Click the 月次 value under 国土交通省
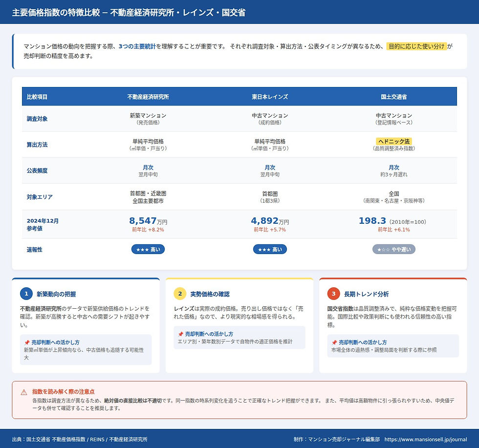479x448 pixels. point(394,168)
